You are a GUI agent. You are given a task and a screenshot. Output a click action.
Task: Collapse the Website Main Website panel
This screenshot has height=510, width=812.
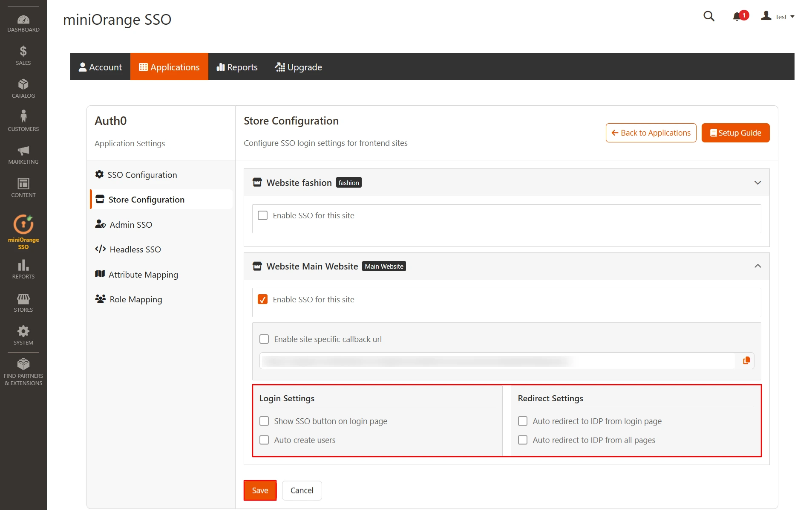757,266
